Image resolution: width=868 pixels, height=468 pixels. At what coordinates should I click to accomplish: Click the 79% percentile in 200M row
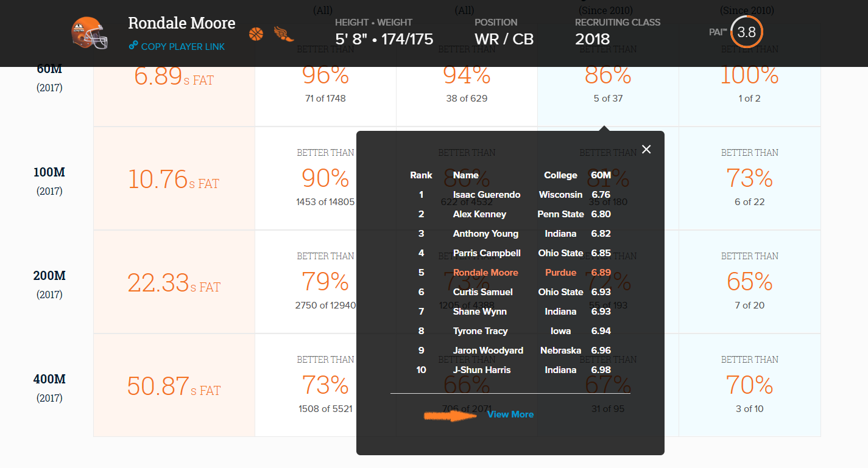click(325, 282)
